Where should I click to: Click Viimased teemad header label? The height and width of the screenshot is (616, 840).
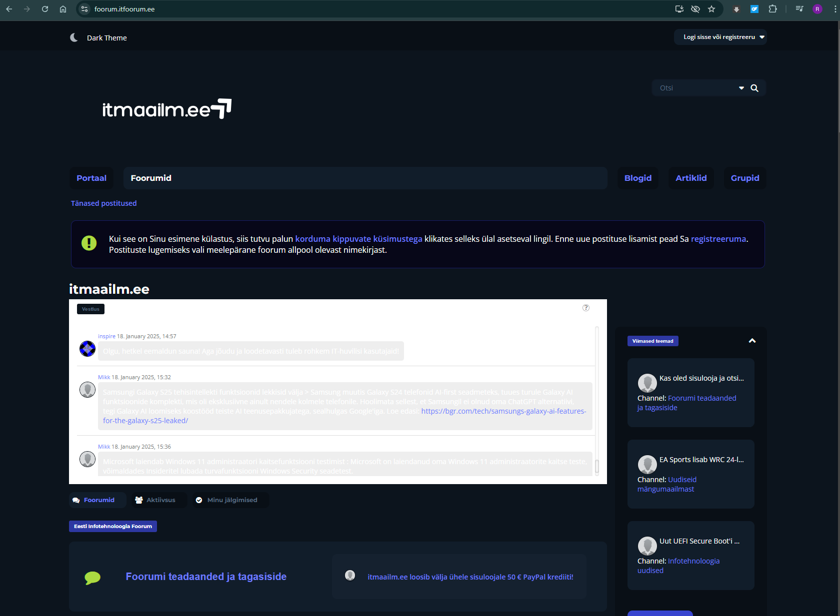tap(653, 341)
